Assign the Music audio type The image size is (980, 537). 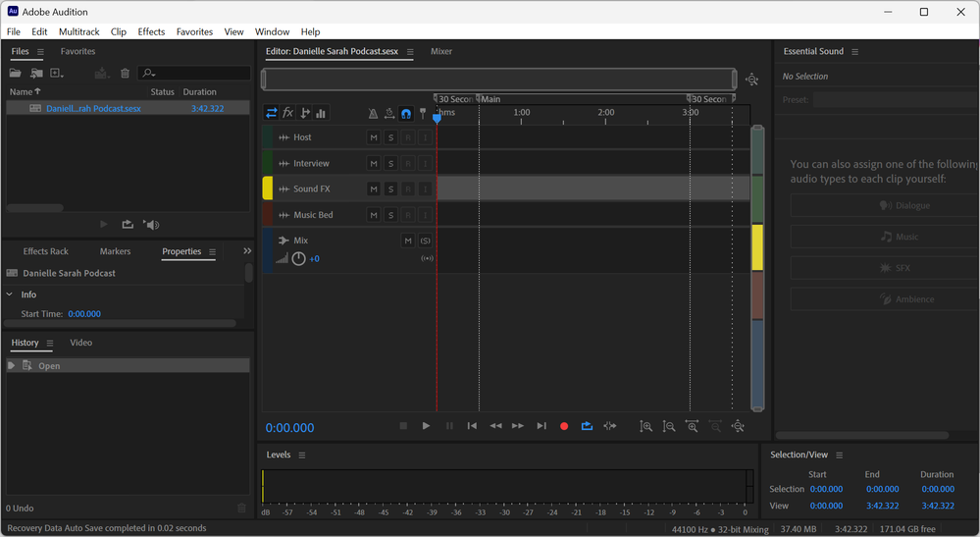click(x=904, y=237)
